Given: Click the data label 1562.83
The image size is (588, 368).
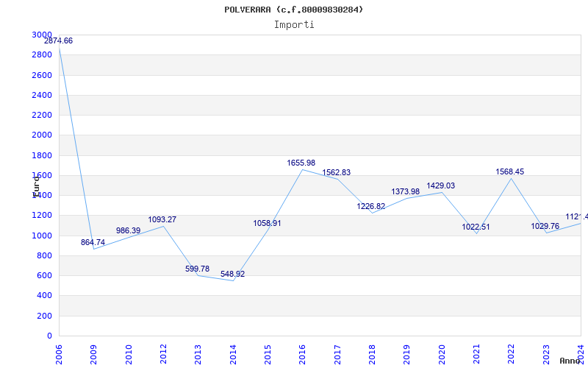Looking at the screenshot, I should (337, 173).
